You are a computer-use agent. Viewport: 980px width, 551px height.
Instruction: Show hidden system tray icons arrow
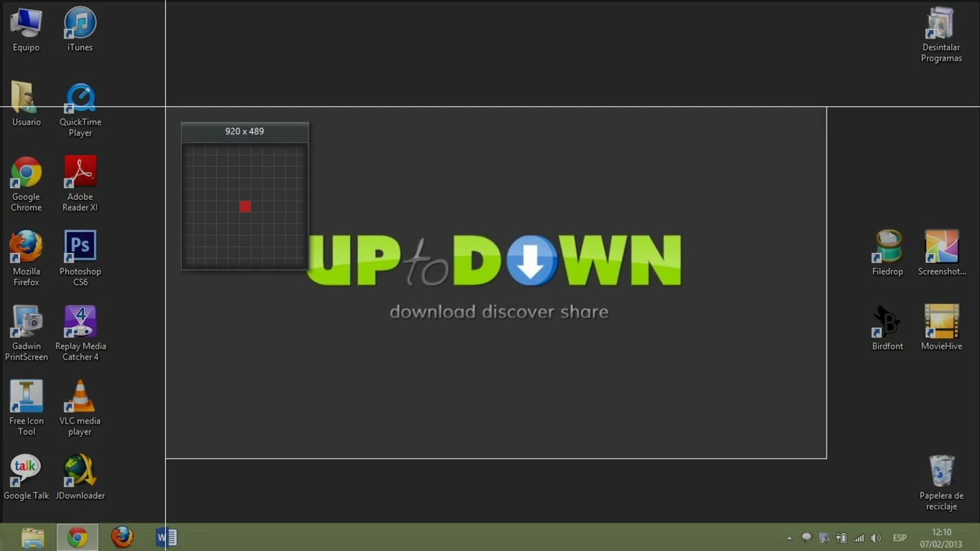click(x=789, y=538)
